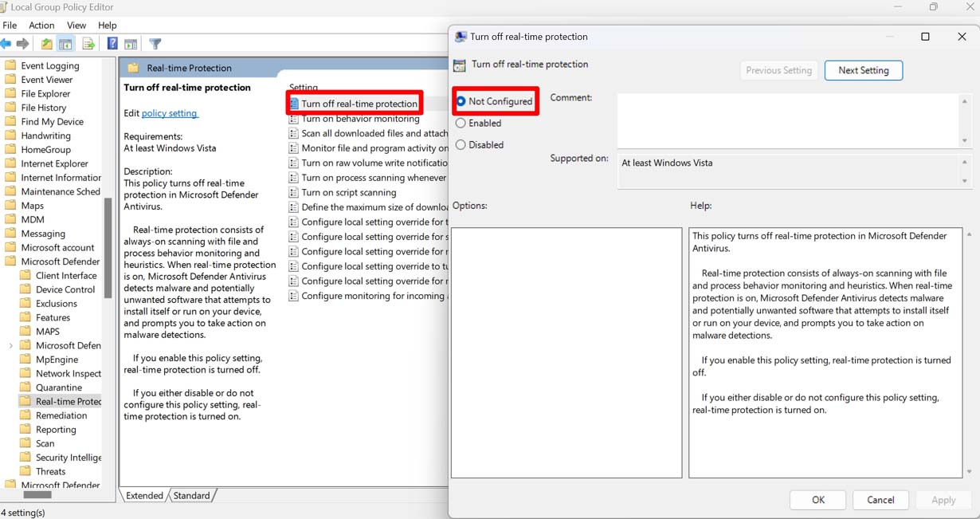Select the Quarantine tree item
Viewport: 980px width, 519px height.
tap(61, 387)
